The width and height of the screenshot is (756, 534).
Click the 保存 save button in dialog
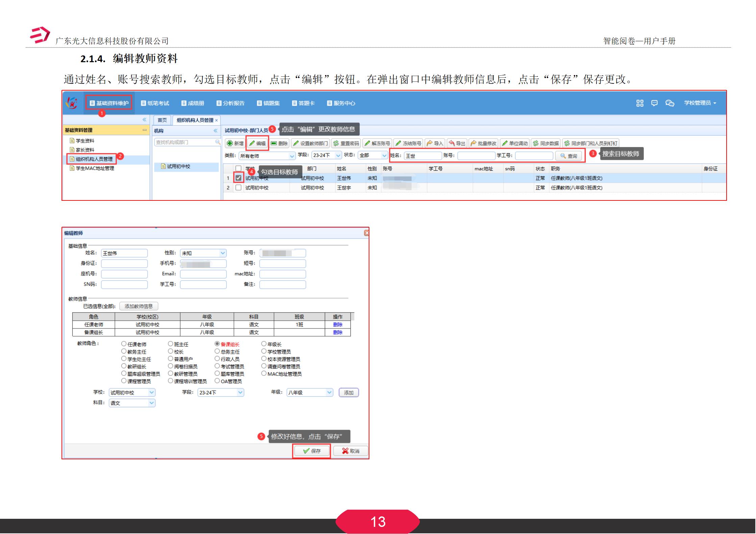click(x=312, y=451)
